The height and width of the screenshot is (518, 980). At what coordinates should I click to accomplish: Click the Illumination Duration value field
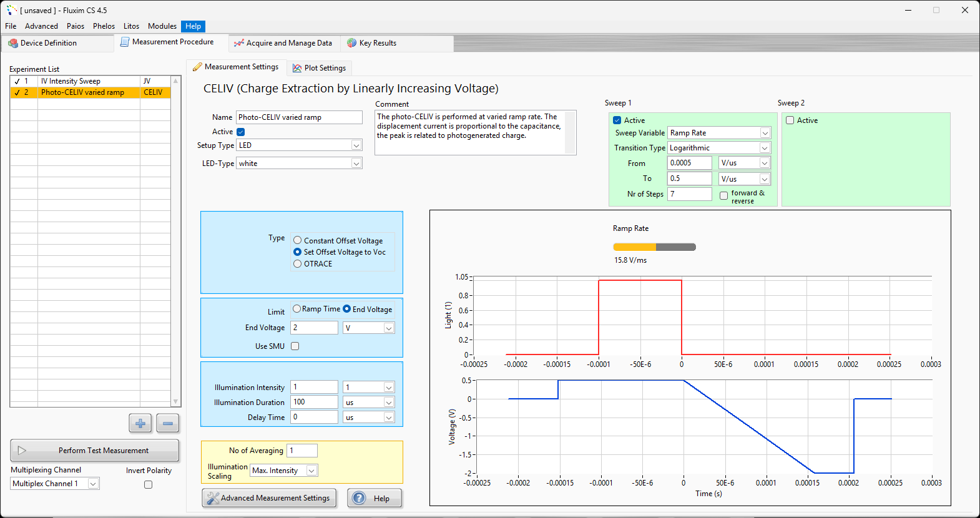[315, 402]
